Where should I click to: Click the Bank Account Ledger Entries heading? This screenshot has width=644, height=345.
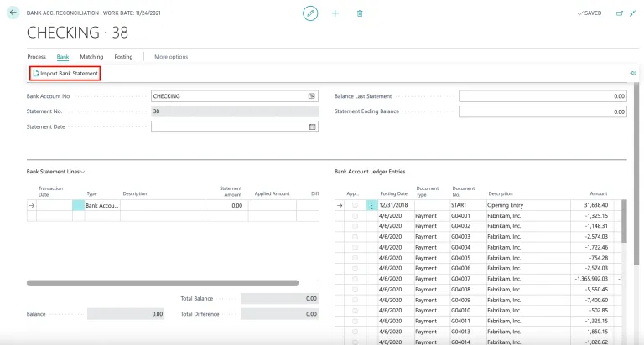[370, 172]
